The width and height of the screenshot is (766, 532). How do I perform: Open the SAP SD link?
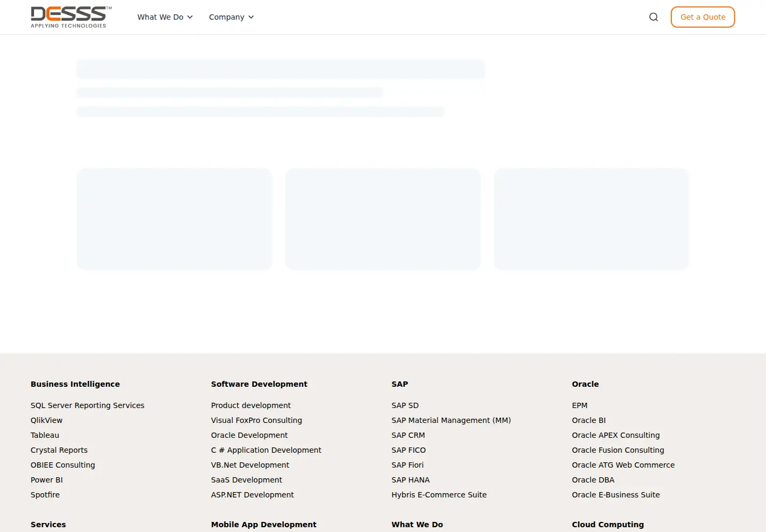pyautogui.click(x=405, y=405)
